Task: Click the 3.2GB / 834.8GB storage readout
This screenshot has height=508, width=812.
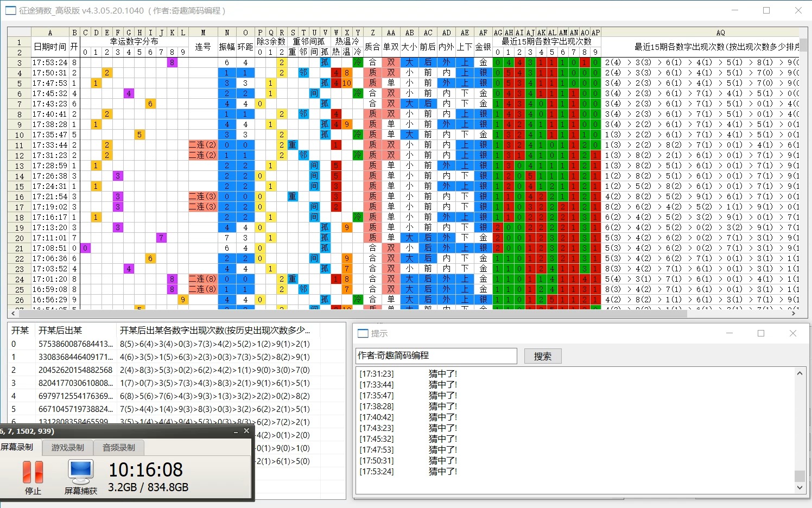Action: pyautogui.click(x=148, y=487)
